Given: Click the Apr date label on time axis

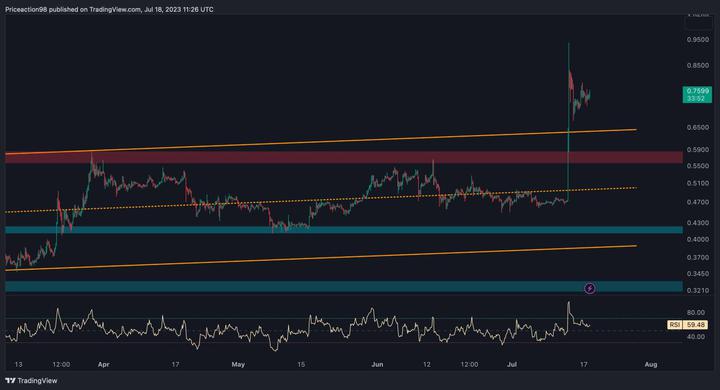Looking at the screenshot, I should point(103,364).
